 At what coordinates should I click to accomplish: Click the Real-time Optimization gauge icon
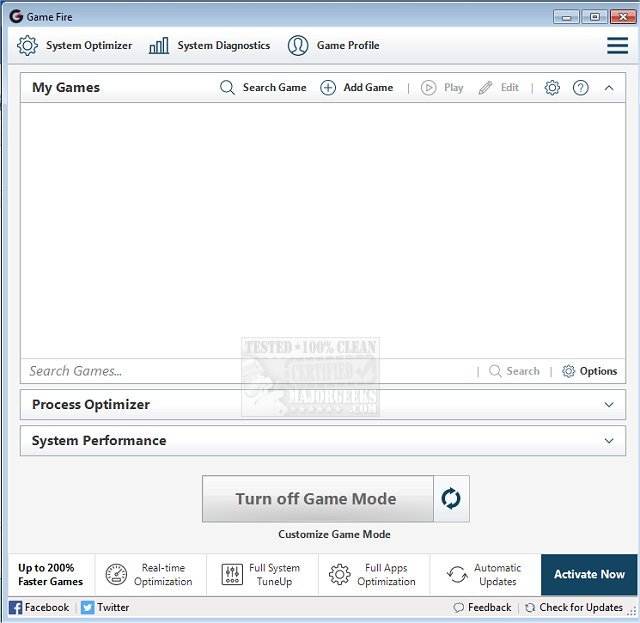(116, 575)
